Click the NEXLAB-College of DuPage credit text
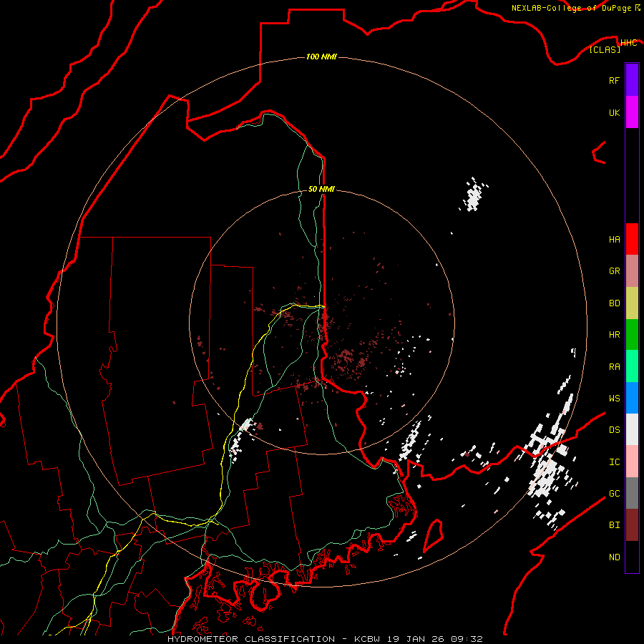 coord(571,8)
